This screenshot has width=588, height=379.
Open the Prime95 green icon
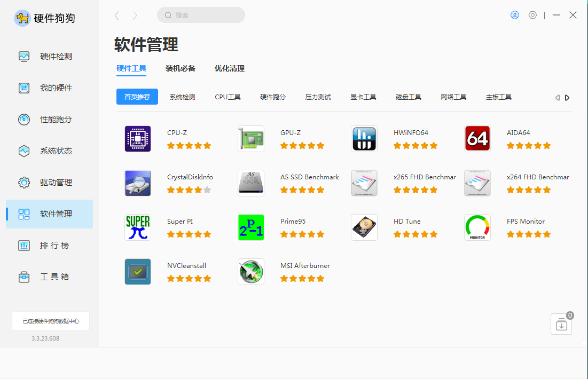(251, 227)
